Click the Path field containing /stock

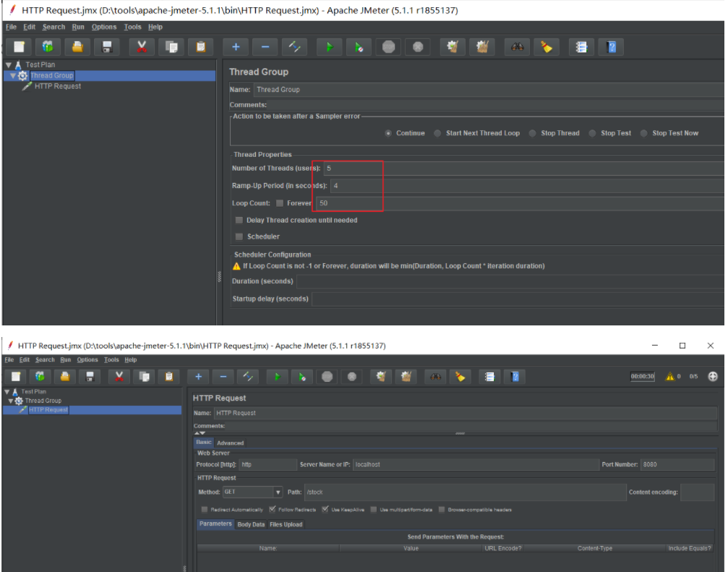pyautogui.click(x=466, y=492)
